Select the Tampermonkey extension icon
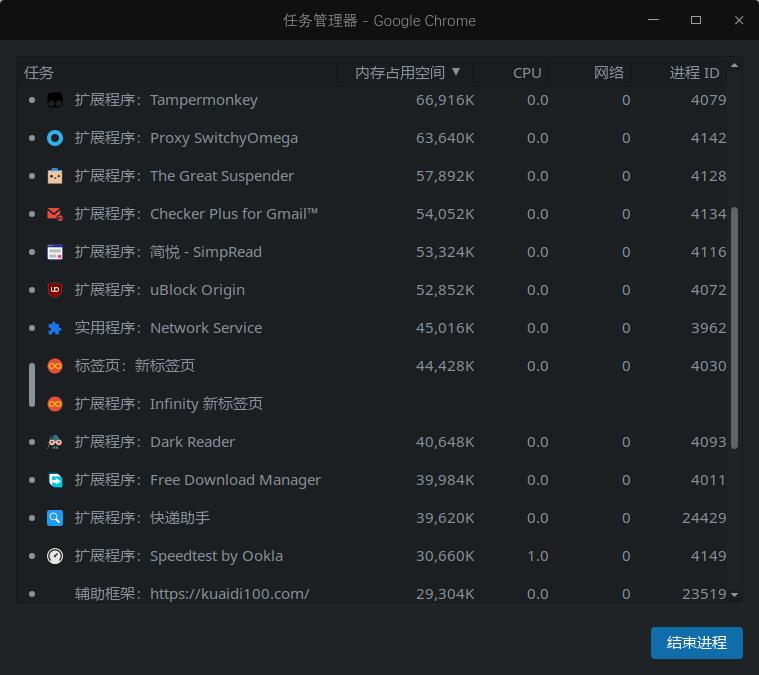 (x=55, y=100)
